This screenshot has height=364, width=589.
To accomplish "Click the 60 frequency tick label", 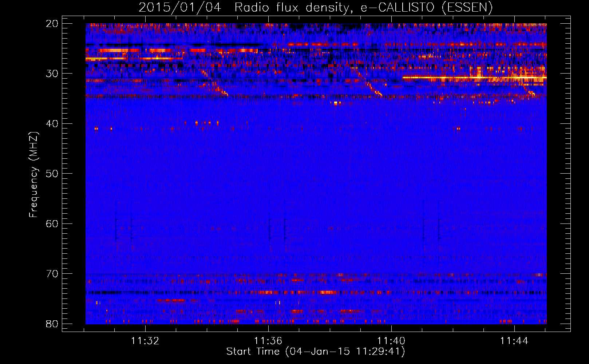I will tap(52, 223).
